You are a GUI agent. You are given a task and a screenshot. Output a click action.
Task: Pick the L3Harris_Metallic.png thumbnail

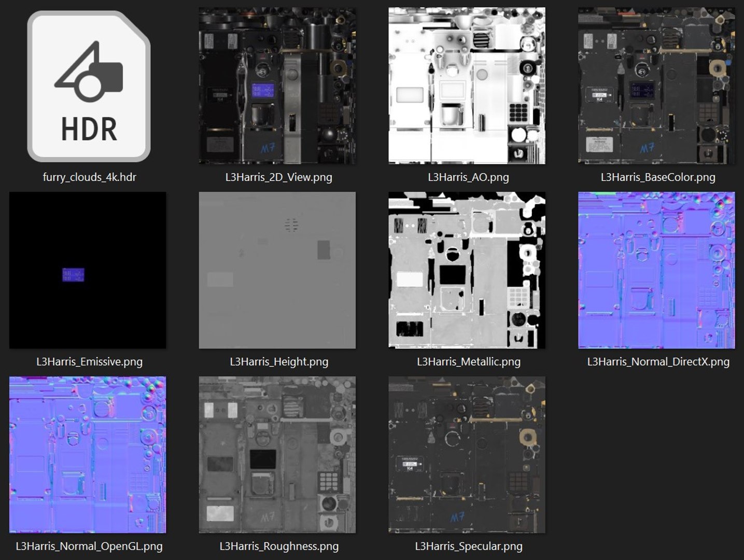[x=467, y=271]
